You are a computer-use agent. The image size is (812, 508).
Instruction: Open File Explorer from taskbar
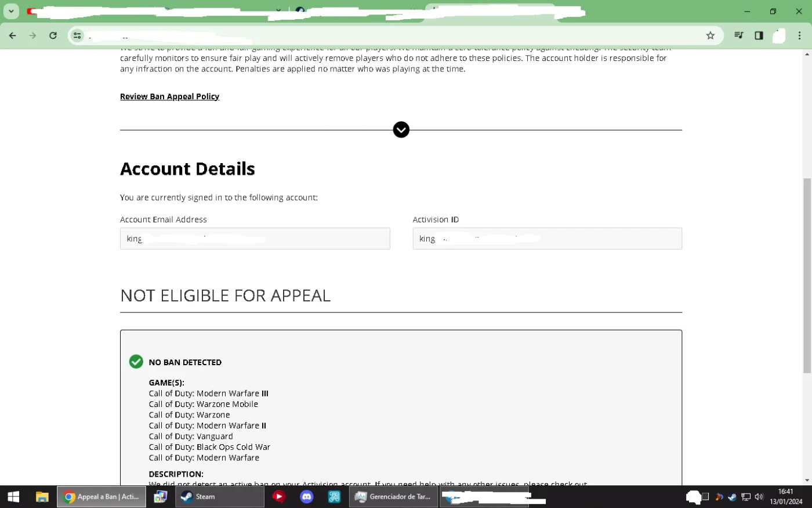42,497
